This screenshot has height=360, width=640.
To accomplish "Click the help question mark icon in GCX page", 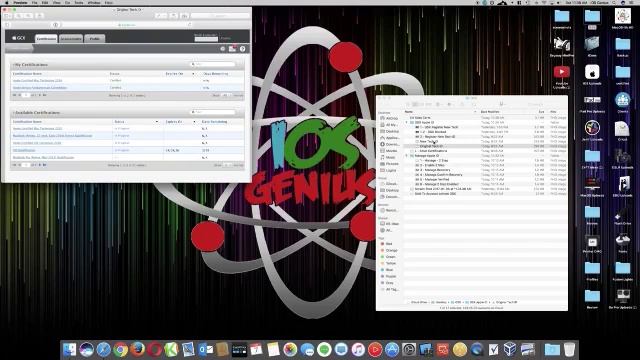I will (242, 49).
